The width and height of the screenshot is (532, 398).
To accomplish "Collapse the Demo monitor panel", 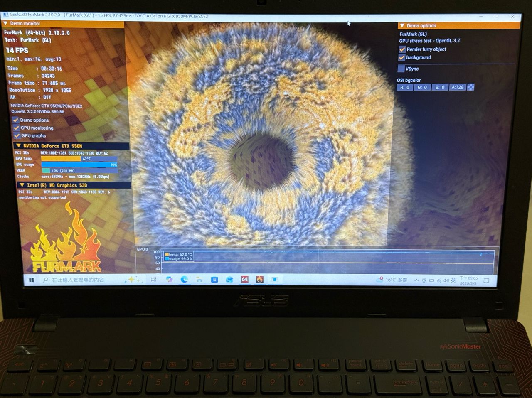I will (x=5, y=24).
